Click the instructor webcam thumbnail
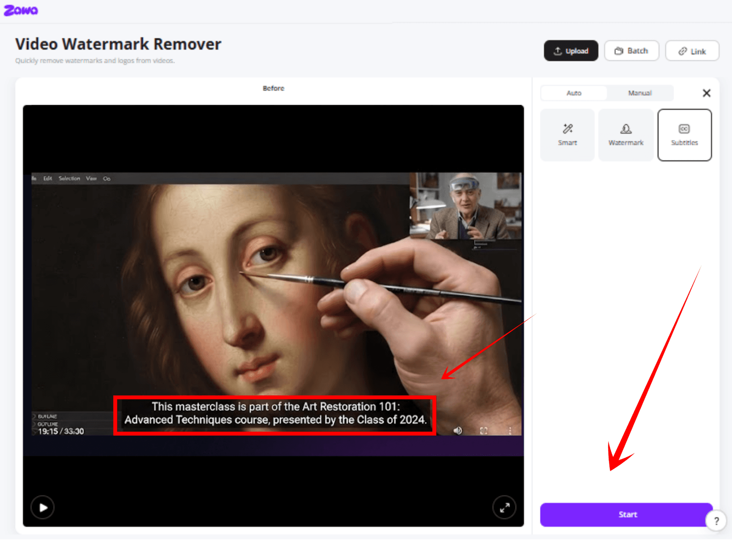This screenshot has width=732, height=560. [x=465, y=206]
